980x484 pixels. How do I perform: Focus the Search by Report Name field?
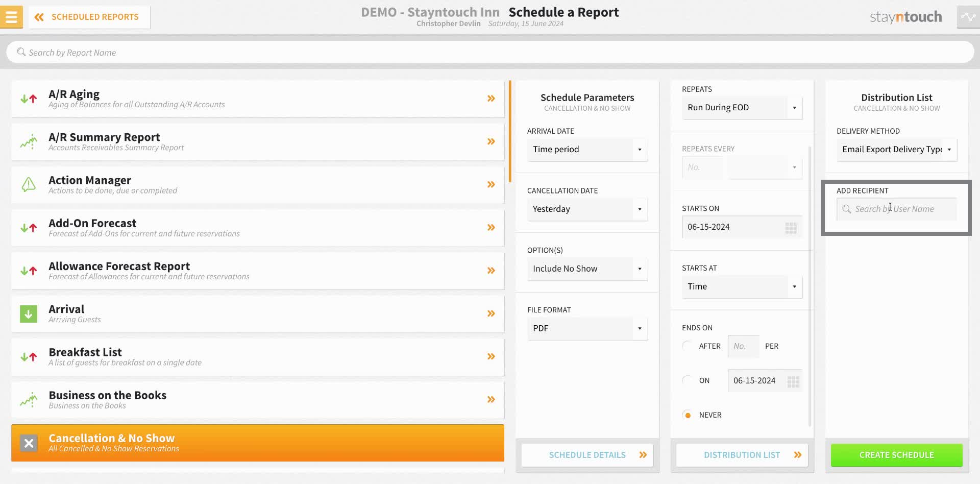pyautogui.click(x=490, y=52)
